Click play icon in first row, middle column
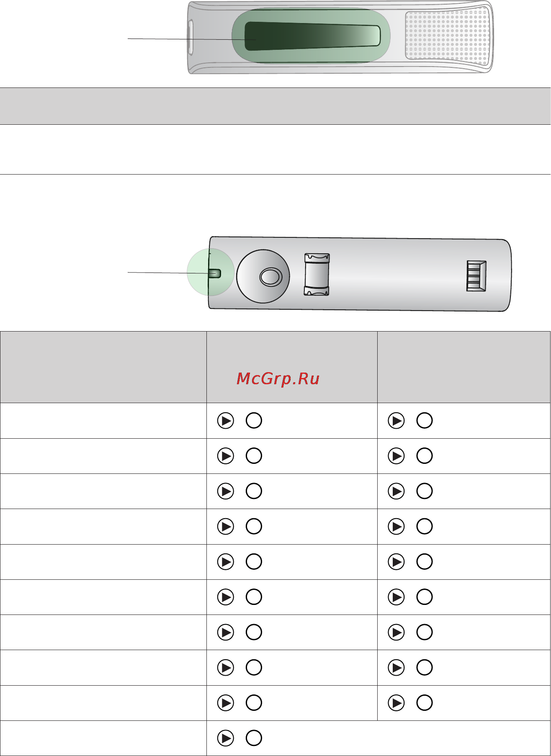 pyautogui.click(x=226, y=421)
